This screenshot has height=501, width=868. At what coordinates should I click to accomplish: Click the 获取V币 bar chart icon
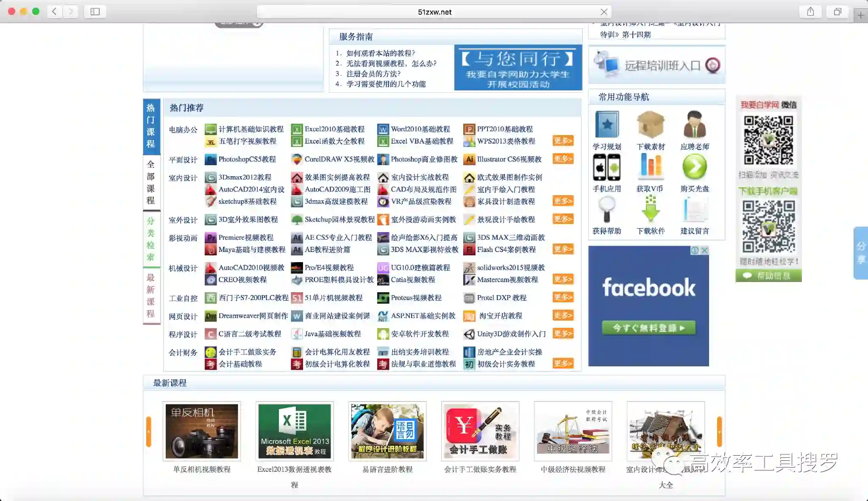pyautogui.click(x=651, y=166)
